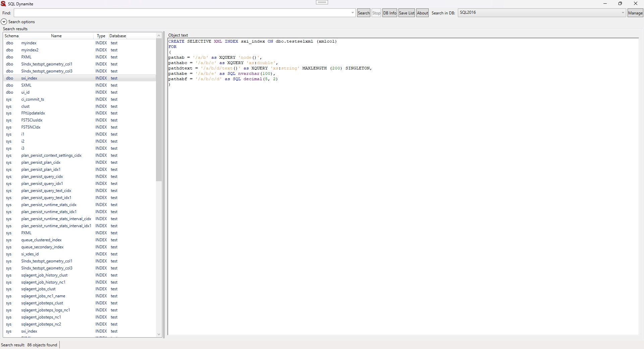Sort results by Schema column header
The image size is (644, 349).
tap(11, 36)
